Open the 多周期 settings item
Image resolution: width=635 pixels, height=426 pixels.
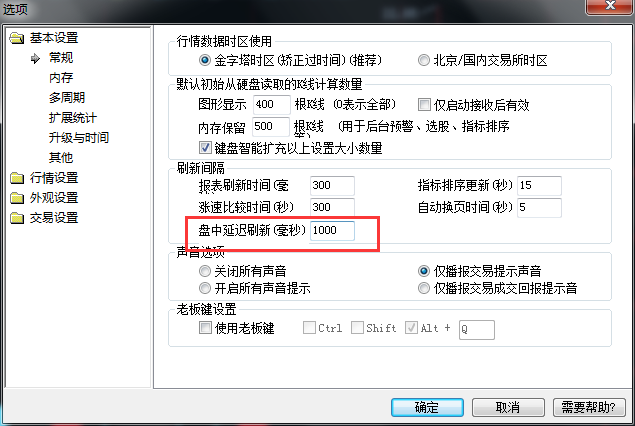[67, 98]
